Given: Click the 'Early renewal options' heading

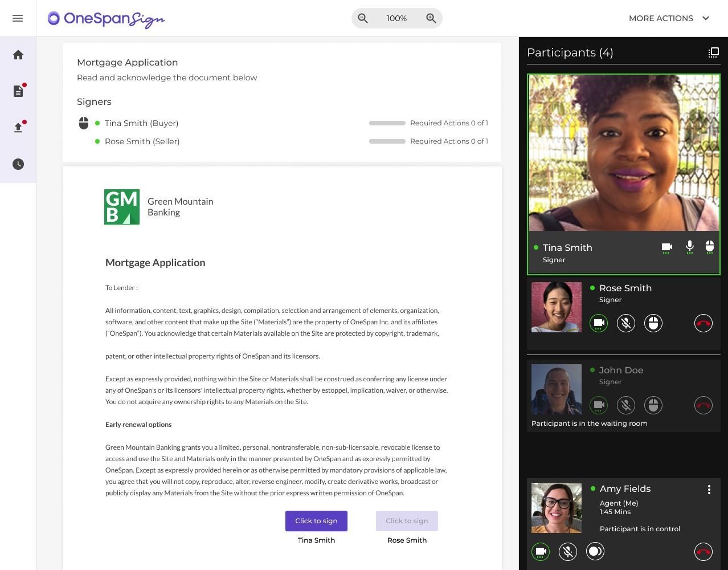Looking at the screenshot, I should pyautogui.click(x=138, y=425).
